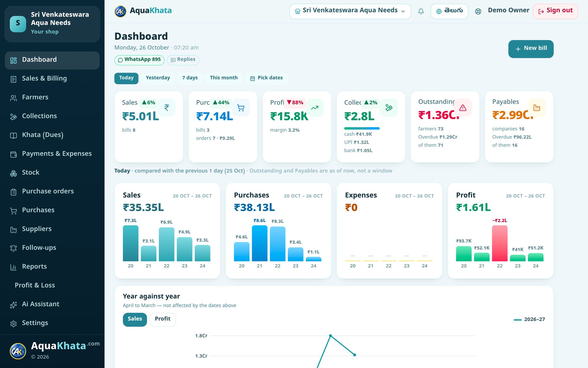The width and height of the screenshot is (588, 368).
Task: Click the Sales bar for day 22
Action: point(167,244)
